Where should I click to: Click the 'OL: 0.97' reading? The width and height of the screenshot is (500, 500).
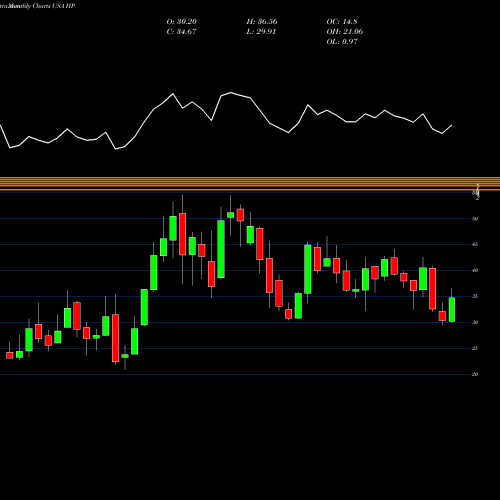342,42
